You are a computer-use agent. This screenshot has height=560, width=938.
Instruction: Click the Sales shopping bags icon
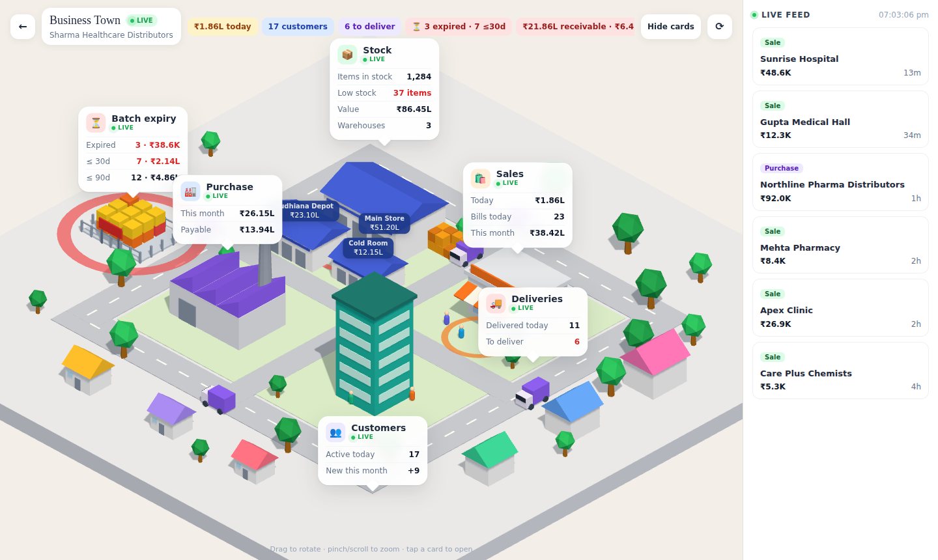[481, 178]
